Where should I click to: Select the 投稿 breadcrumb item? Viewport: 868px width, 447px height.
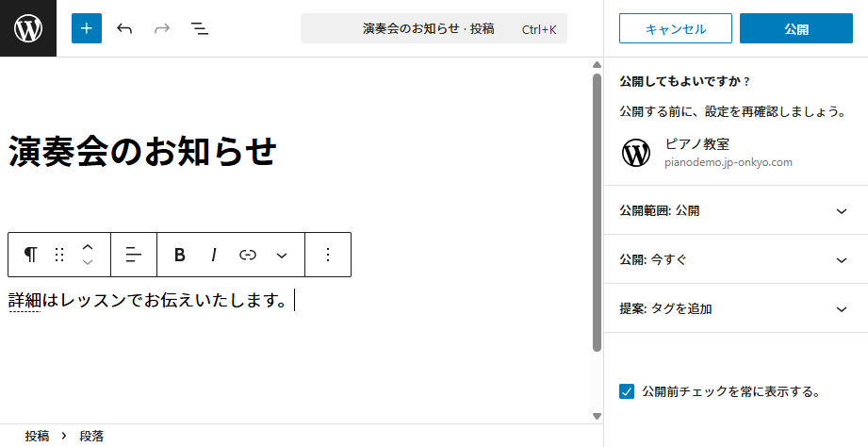click(38, 436)
